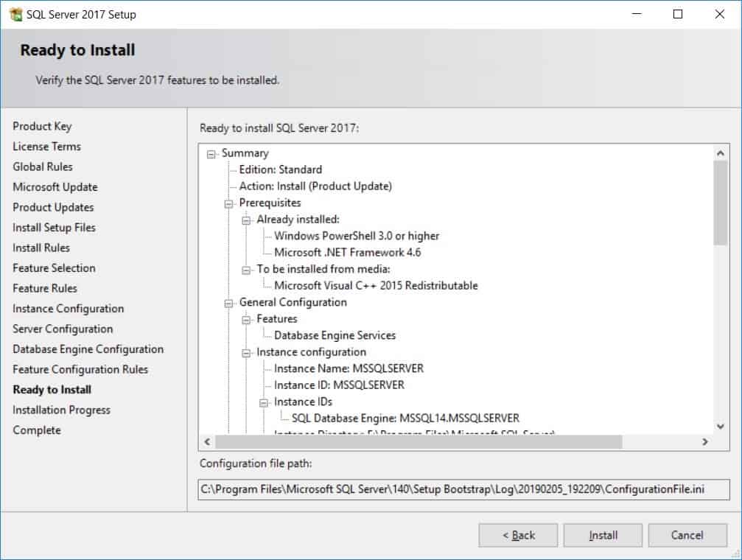Select the Microsoft Update step
The height and width of the screenshot is (560, 742).
(x=55, y=187)
